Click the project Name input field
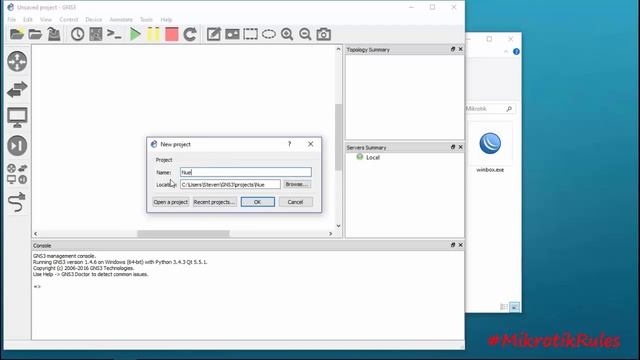 point(246,172)
